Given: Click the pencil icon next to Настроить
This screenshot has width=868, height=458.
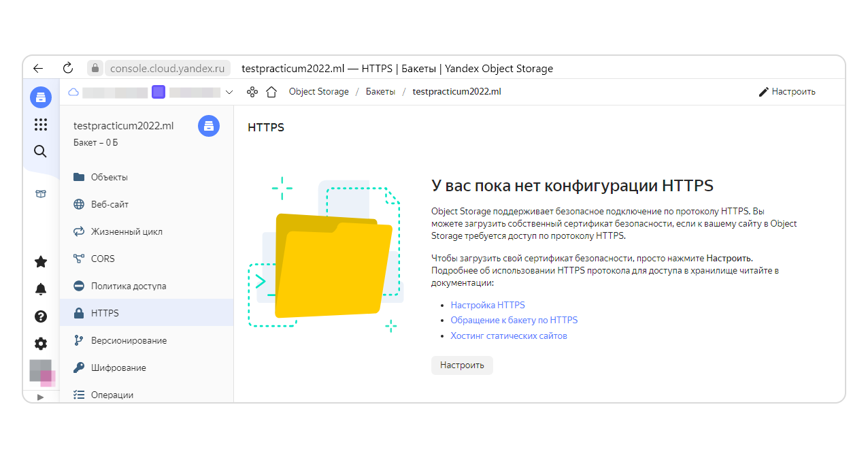Looking at the screenshot, I should [763, 92].
